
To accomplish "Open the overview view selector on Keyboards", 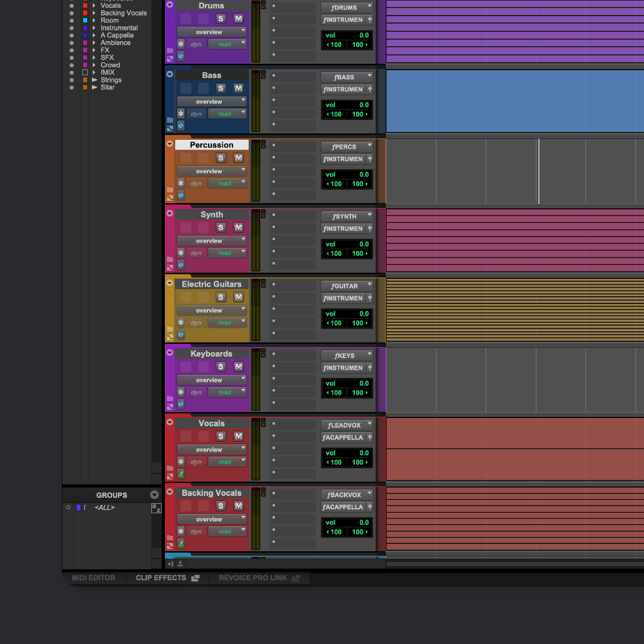I will click(212, 379).
